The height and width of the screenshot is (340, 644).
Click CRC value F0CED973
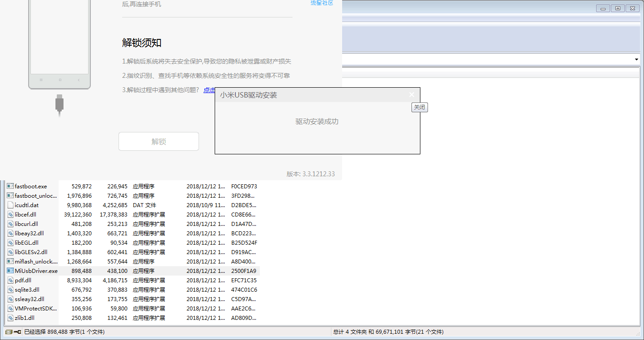pyautogui.click(x=244, y=186)
